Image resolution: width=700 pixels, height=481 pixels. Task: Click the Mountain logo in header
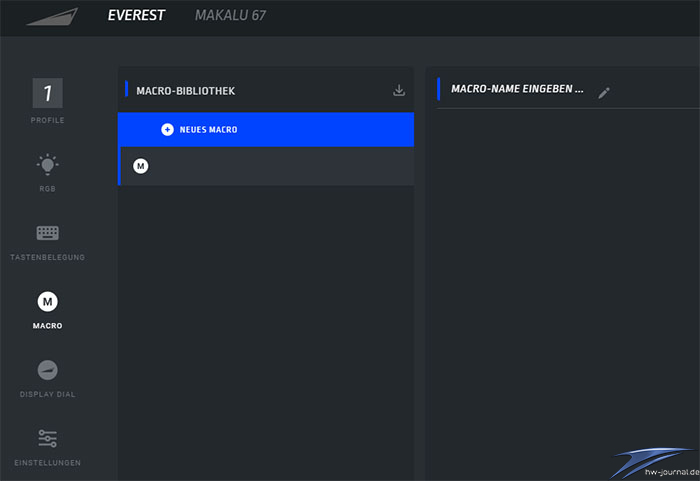click(x=52, y=17)
